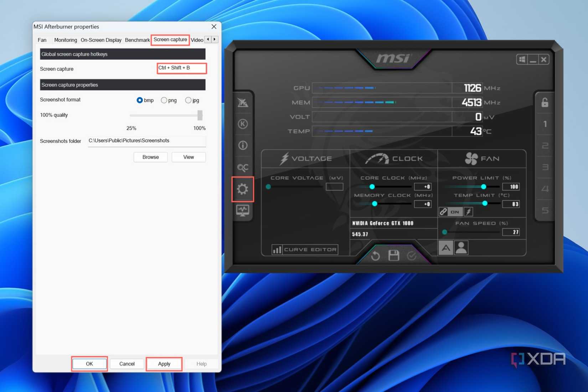
Task: Start the OC Scanner icon
Action: tap(243, 167)
